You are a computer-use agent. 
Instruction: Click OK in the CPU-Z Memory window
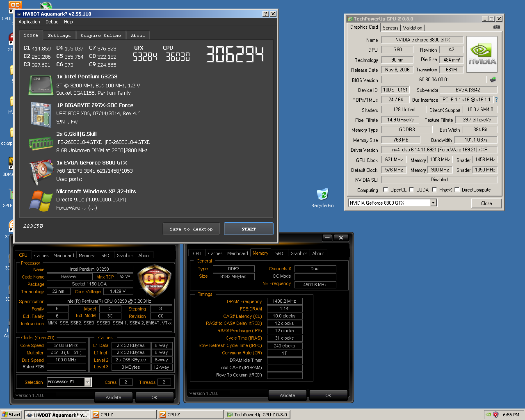pyautogui.click(x=328, y=395)
